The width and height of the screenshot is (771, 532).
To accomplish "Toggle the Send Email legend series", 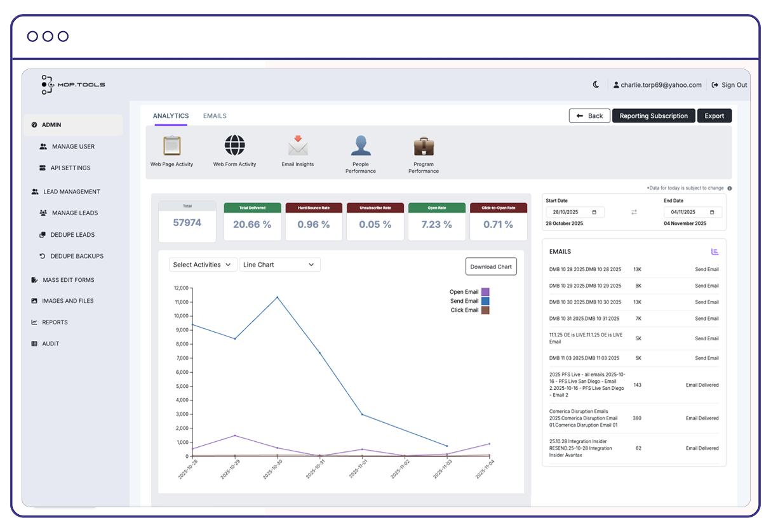I will click(x=485, y=301).
